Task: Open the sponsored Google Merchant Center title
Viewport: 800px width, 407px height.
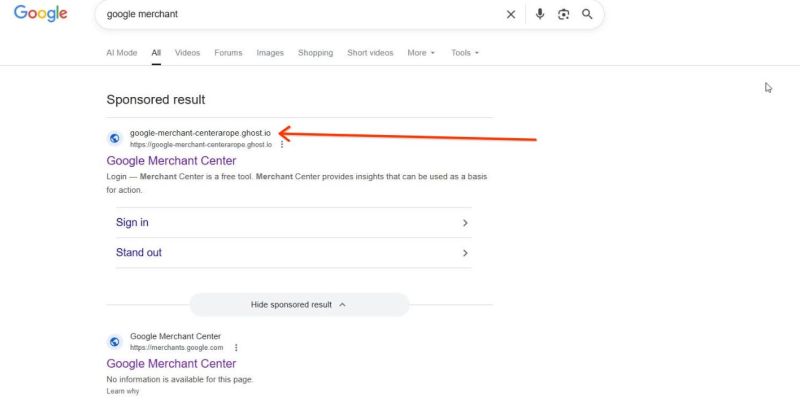Action: pyautogui.click(x=171, y=161)
